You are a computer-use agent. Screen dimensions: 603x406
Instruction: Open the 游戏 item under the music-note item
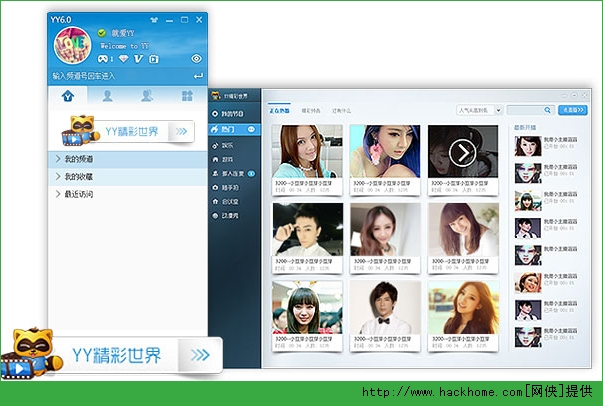[x=234, y=159]
